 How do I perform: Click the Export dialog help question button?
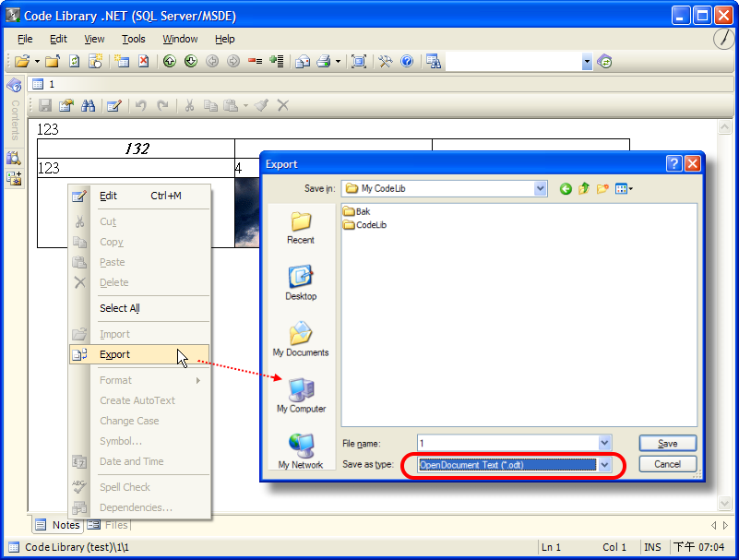tap(674, 163)
